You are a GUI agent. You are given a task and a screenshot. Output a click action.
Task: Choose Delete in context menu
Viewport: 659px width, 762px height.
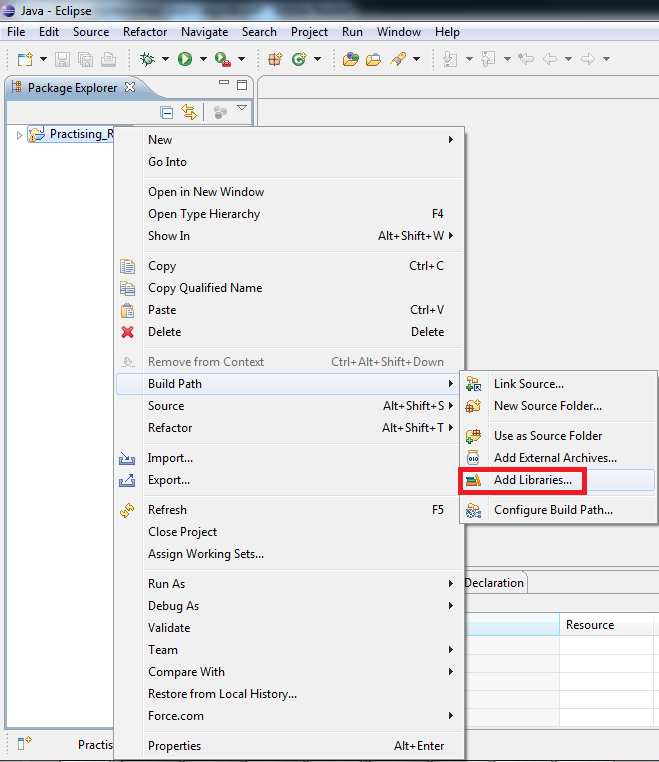288,332
